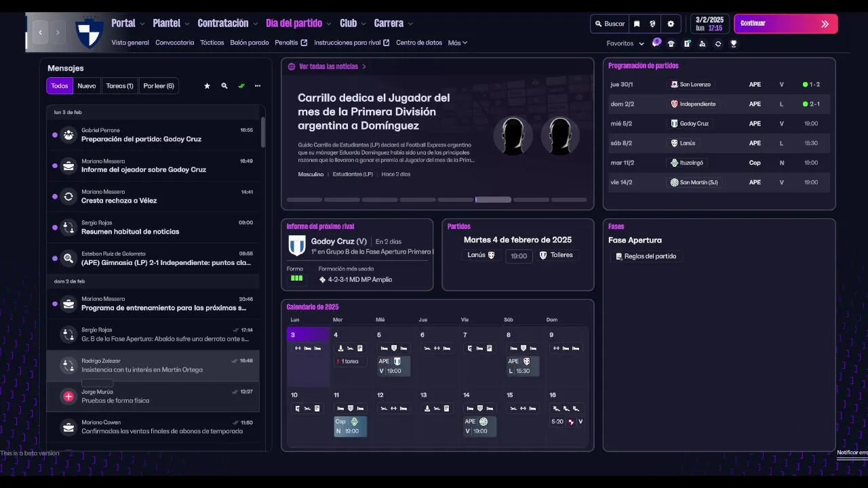
Task: Click the club crest badge
Action: click(89, 33)
